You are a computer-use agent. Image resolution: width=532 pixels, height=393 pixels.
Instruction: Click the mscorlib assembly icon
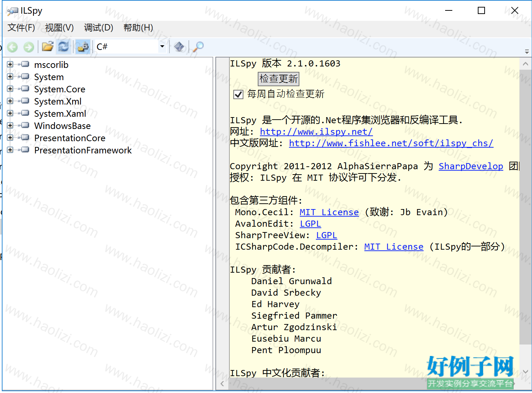point(24,64)
